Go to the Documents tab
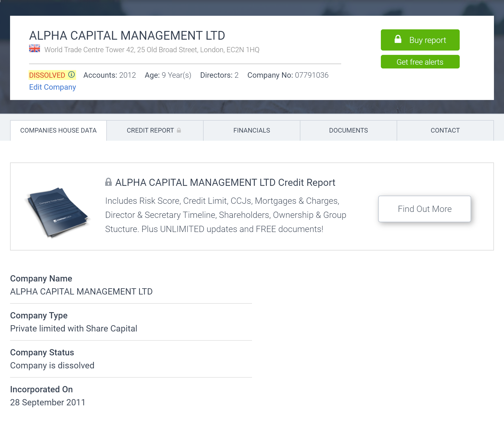 point(349,130)
